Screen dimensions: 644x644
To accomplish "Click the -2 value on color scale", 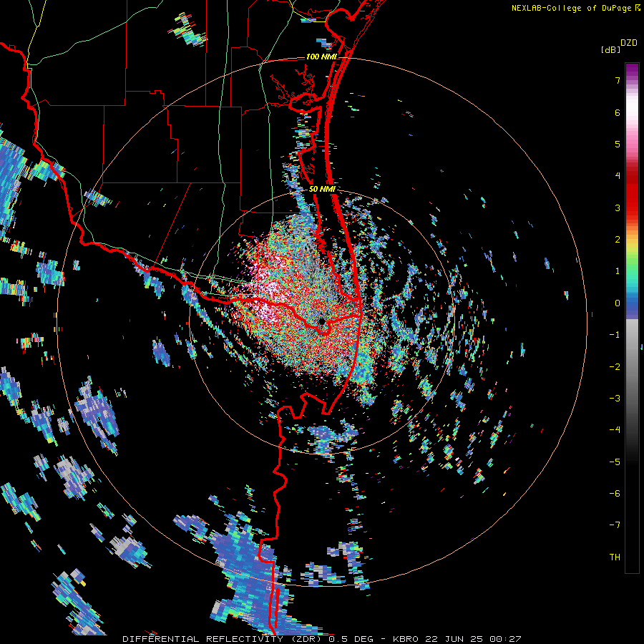I will [615, 367].
